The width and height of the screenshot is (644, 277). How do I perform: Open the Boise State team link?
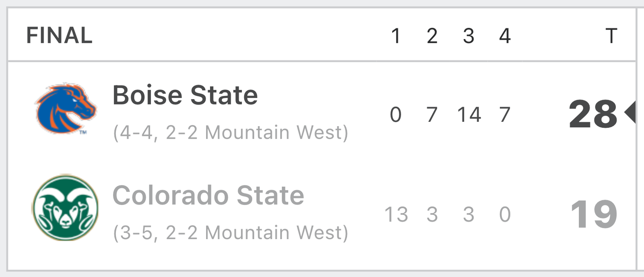(x=185, y=96)
